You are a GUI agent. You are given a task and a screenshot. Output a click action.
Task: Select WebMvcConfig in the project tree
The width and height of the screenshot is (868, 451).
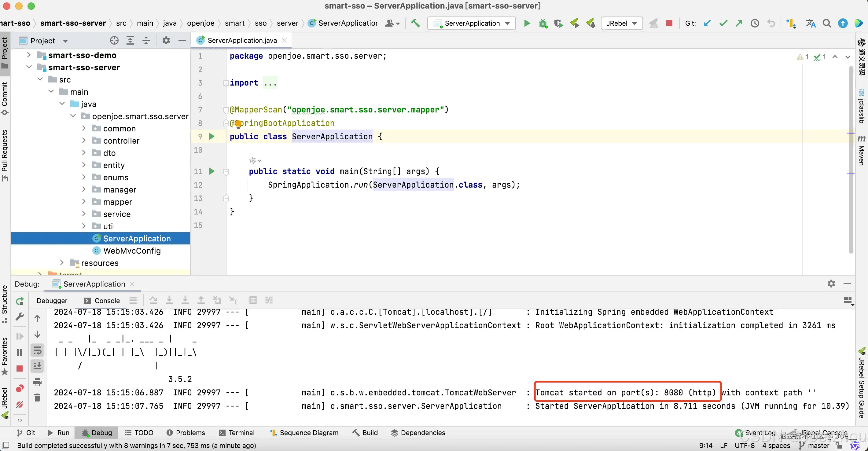132,251
